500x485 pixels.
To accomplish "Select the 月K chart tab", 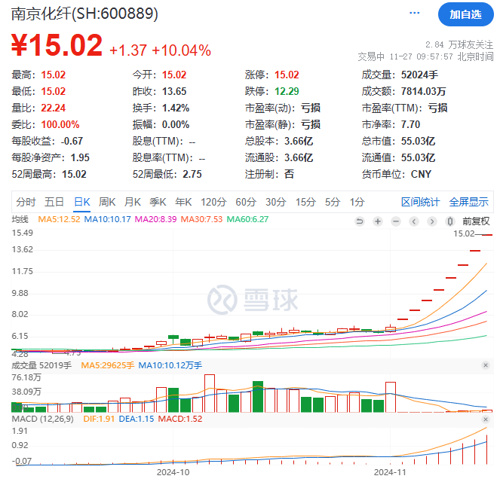I will 132,202.
